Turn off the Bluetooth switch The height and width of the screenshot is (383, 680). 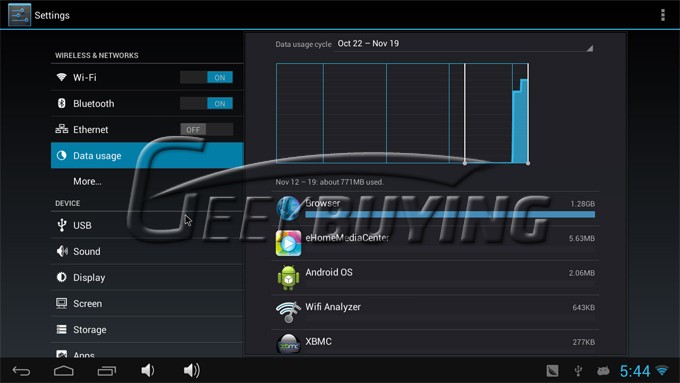pos(206,103)
